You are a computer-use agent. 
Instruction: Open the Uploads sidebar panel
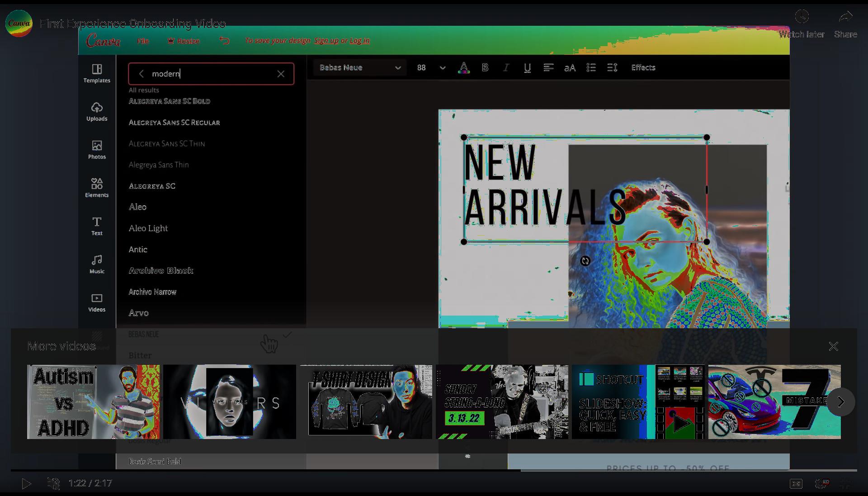pos(97,112)
